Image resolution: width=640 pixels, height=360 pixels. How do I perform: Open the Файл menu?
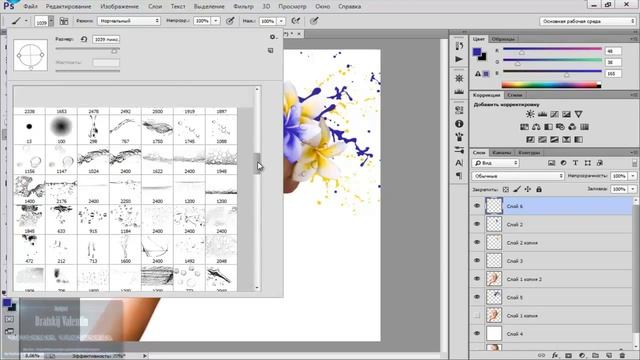click(31, 7)
